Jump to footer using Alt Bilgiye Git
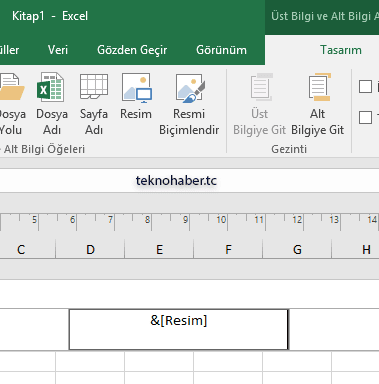 point(317,104)
